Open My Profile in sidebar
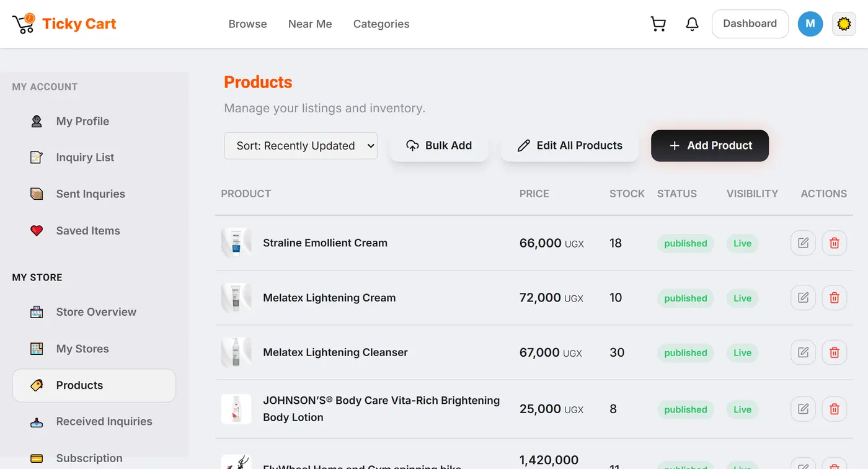 point(94,122)
